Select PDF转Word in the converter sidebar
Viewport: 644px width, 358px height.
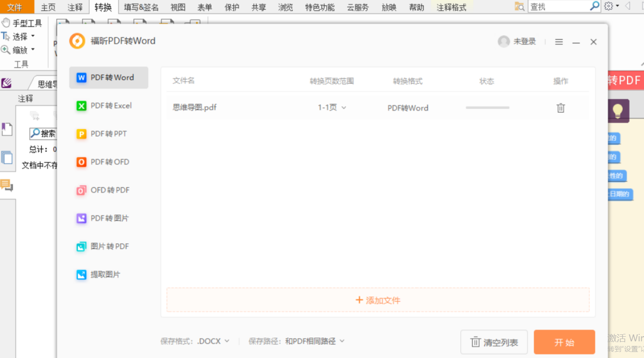(109, 78)
